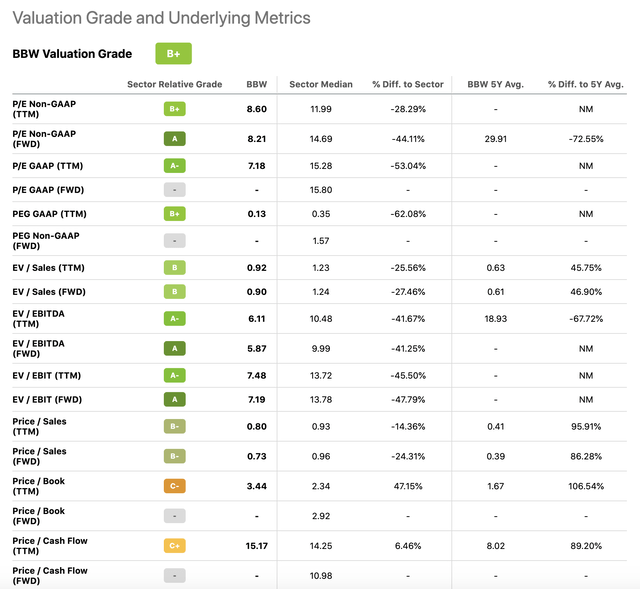Viewport: 640px width, 589px height.
Task: Click A- grade badge for P/E GAAP (TTM)
Action: click(x=175, y=166)
